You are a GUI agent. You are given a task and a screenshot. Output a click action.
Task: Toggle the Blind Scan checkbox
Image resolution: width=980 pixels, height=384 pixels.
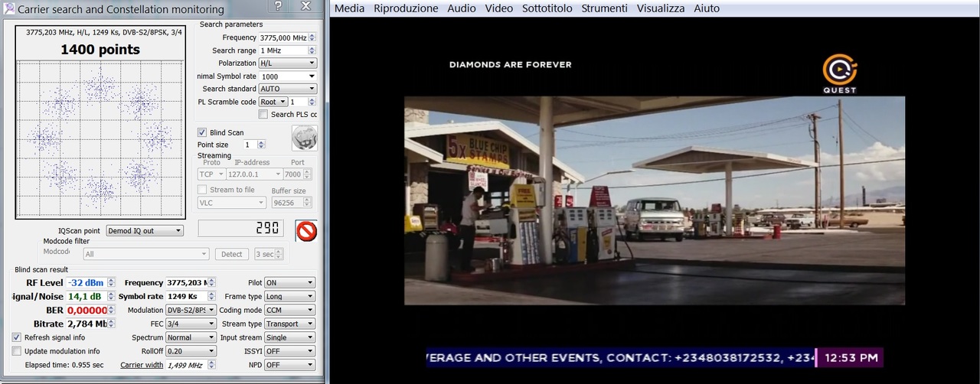pyautogui.click(x=202, y=132)
